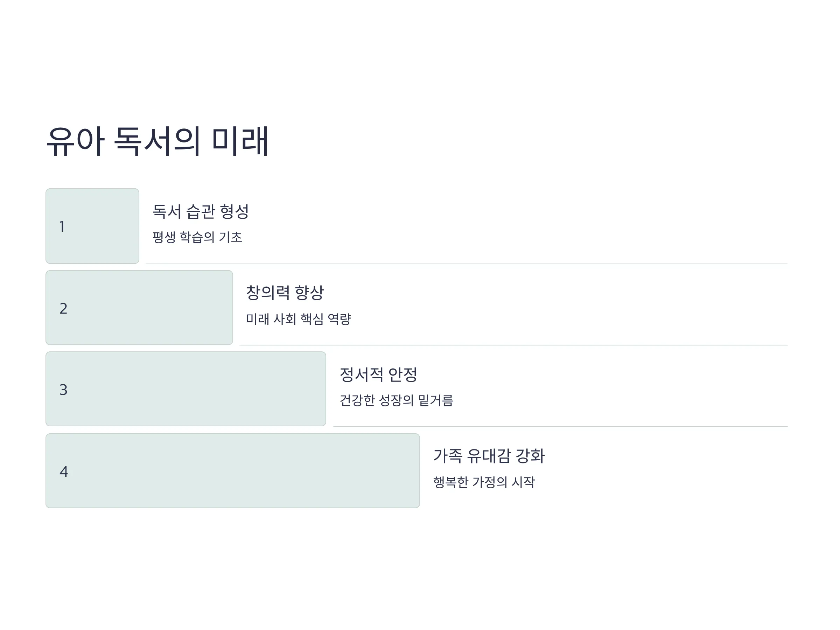Select the step 4 box
840x630 pixels.
[232, 471]
